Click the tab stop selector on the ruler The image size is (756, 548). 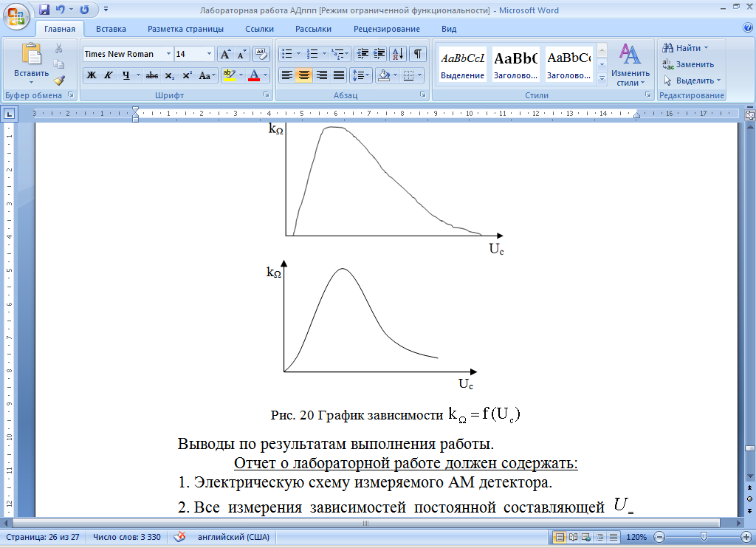tap(9, 114)
